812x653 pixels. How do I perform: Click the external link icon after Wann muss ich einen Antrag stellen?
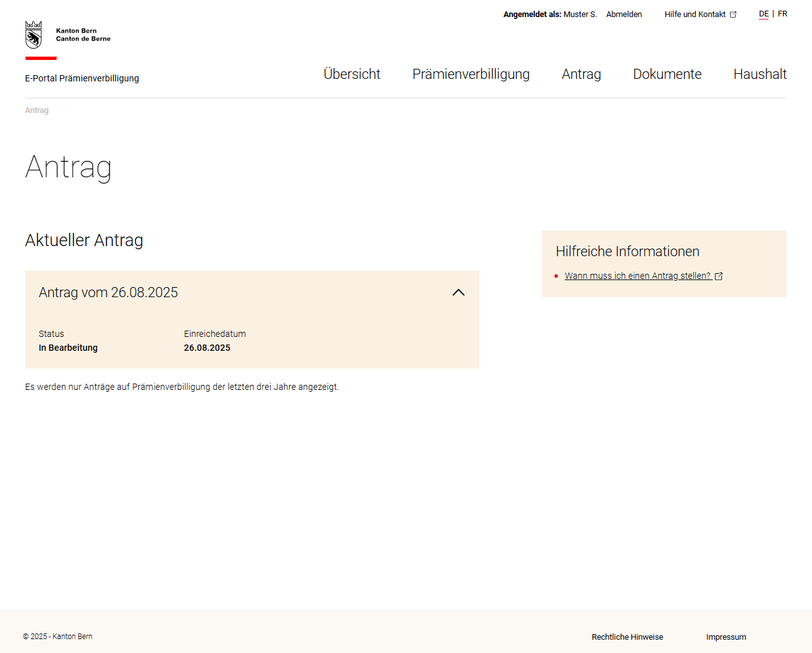tap(719, 276)
